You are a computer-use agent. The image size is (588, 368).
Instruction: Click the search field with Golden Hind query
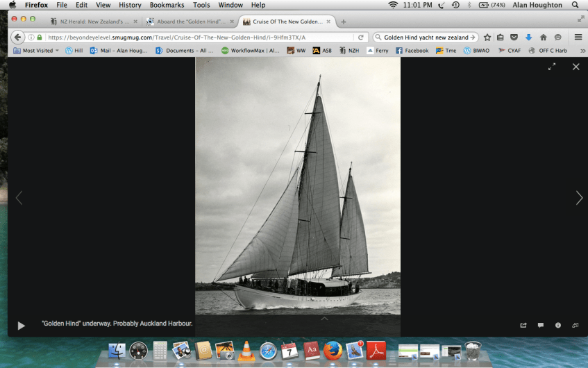click(425, 37)
